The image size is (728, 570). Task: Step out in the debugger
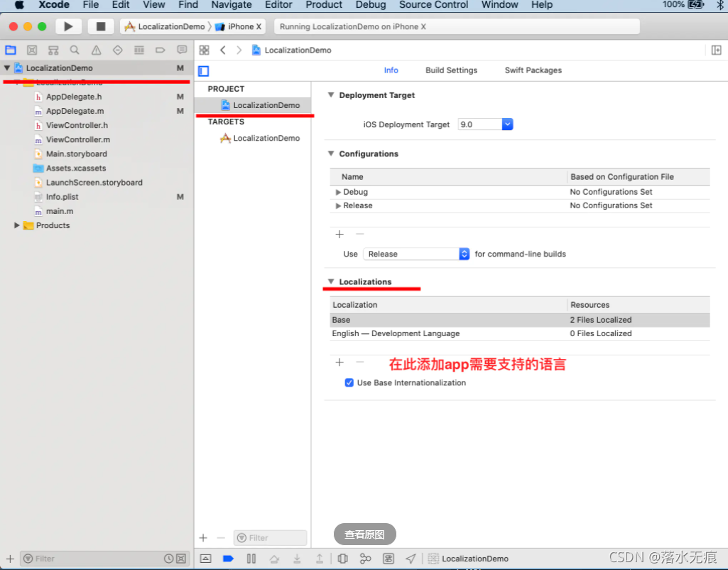(x=320, y=559)
